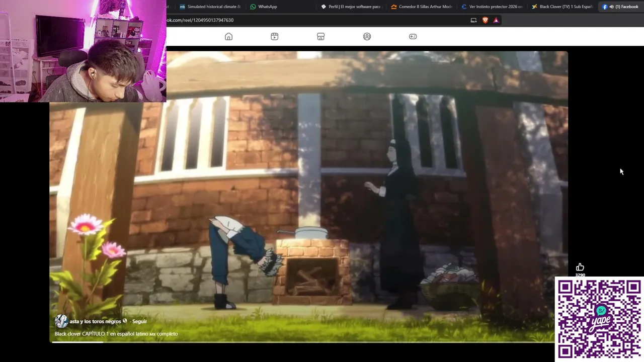Screen dimensions: 644x362
Task: Seek using the reel progress bar
Action: tap(303, 342)
